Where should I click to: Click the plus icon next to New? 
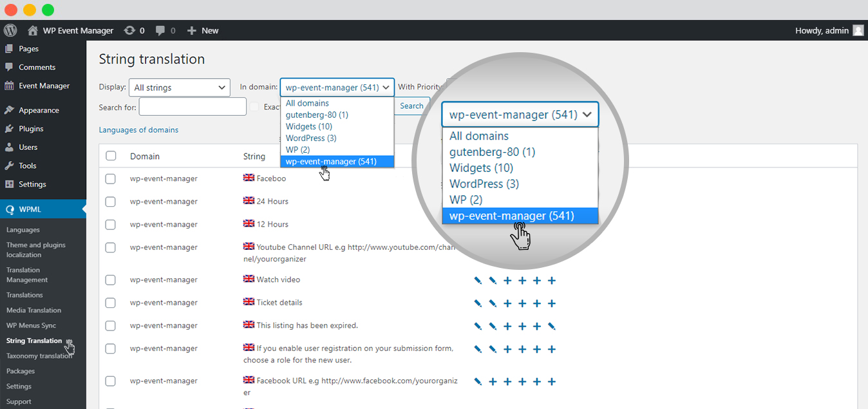pyautogui.click(x=191, y=30)
